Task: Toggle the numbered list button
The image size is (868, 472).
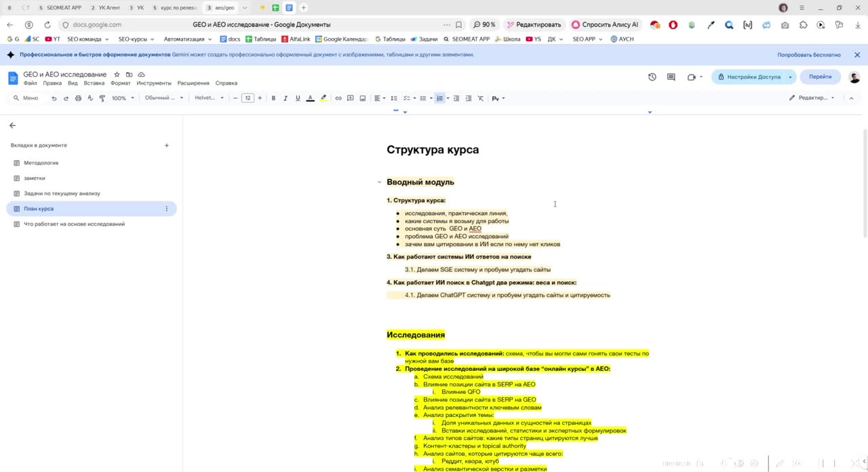Action: coord(439,98)
